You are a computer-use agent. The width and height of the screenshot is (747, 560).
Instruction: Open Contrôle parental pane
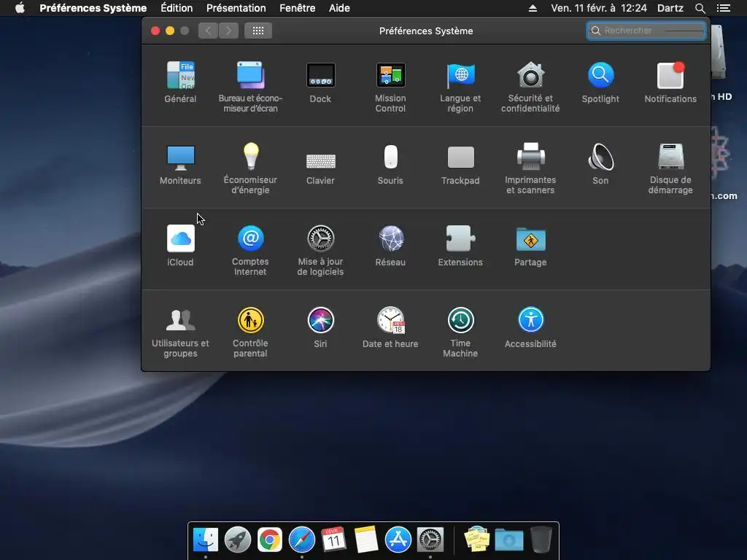pos(251,332)
